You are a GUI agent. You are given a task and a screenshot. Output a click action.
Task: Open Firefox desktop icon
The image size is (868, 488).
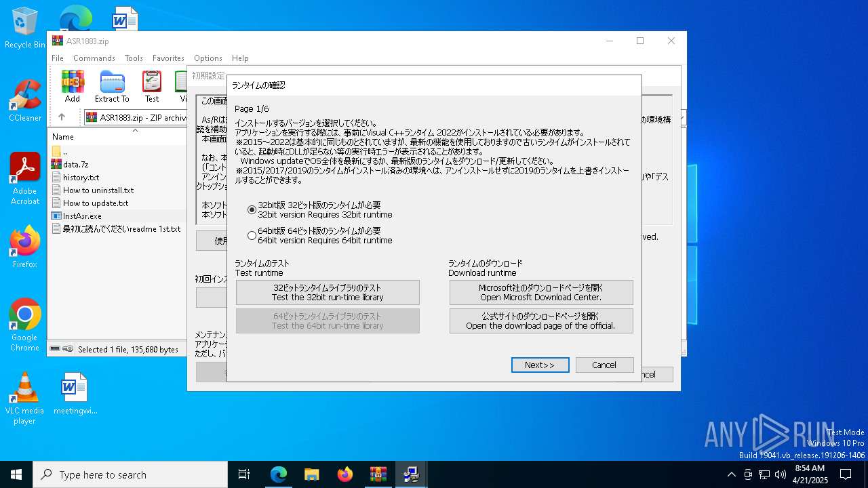pos(24,247)
